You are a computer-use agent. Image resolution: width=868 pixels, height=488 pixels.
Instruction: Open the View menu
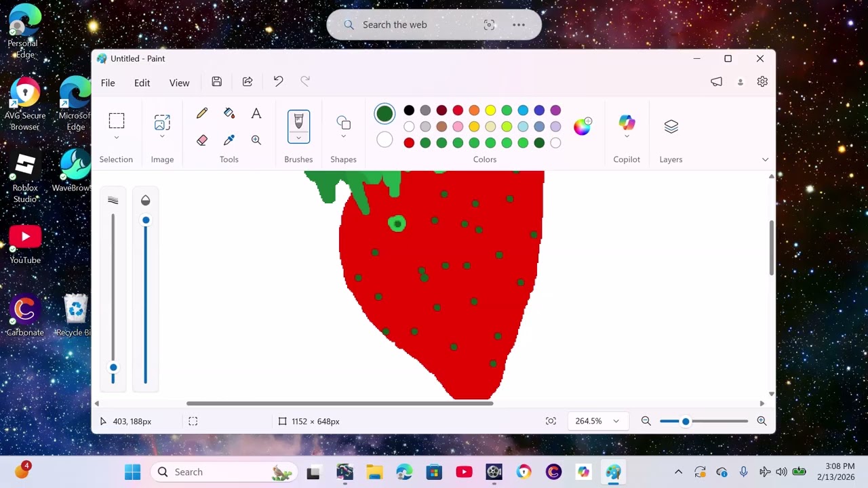(x=179, y=83)
